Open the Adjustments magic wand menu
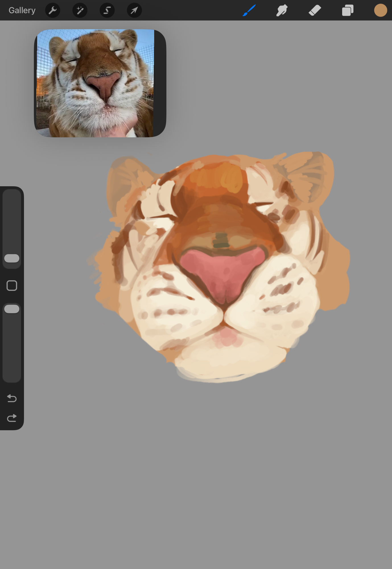Viewport: 392px width, 569px height. (80, 11)
